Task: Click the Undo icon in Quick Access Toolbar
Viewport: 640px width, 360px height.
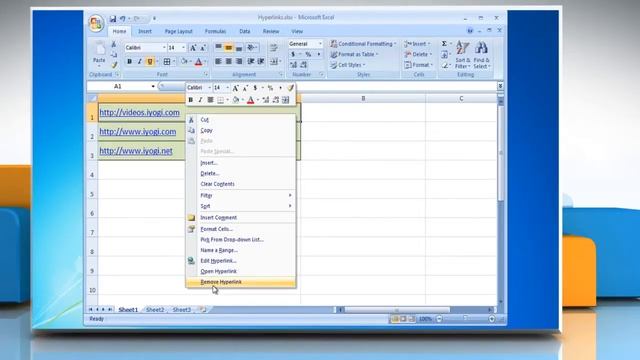Action: click(122, 18)
